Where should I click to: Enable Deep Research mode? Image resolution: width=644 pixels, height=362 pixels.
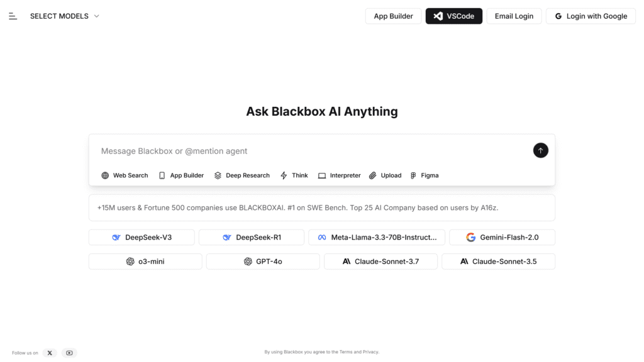coord(242,175)
